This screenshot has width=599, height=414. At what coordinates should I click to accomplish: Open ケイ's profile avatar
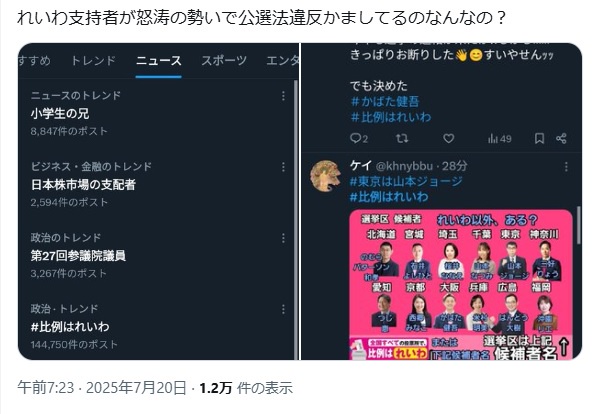pyautogui.click(x=325, y=175)
